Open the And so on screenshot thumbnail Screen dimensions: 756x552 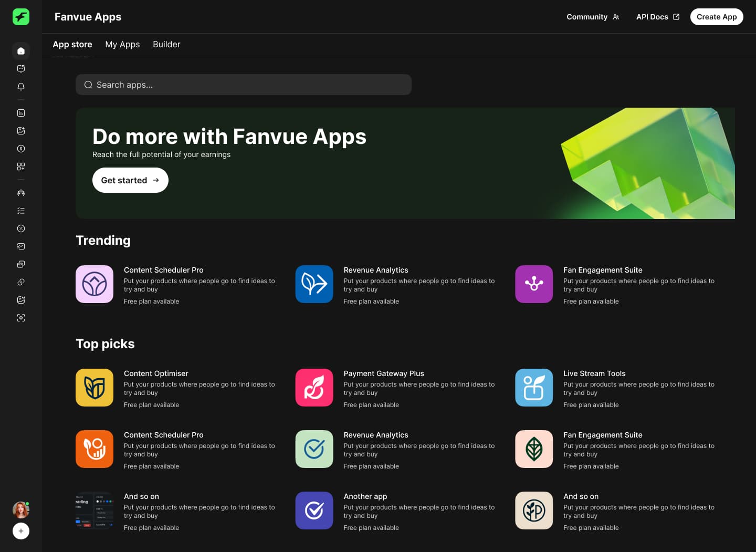(94, 511)
